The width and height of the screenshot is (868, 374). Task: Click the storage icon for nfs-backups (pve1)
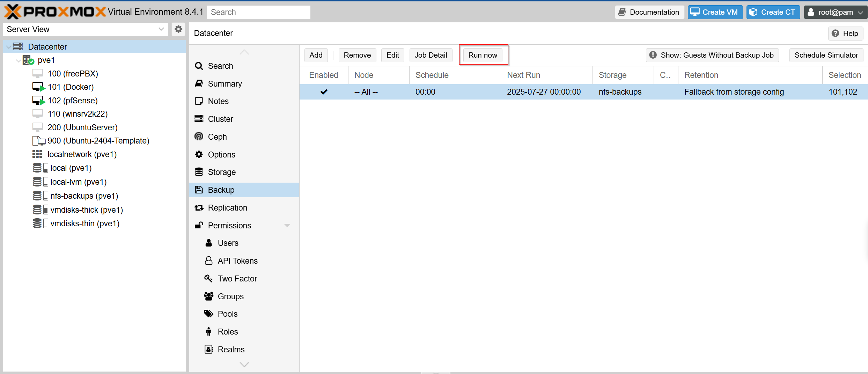(40, 196)
